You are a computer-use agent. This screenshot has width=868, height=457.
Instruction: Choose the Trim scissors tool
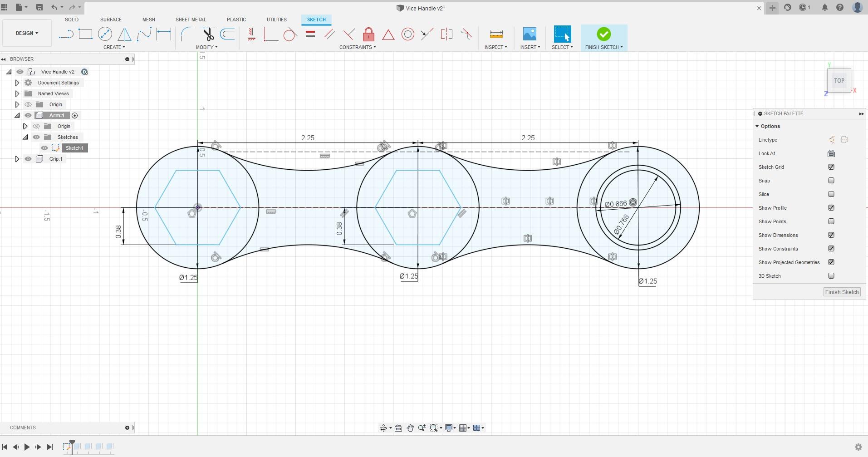(x=208, y=34)
